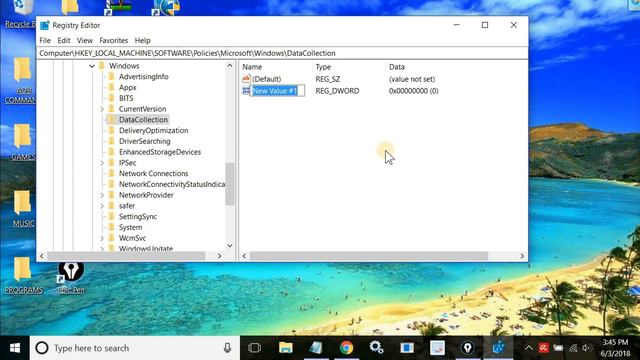This screenshot has height=360, width=640.
Task: Expand the IPSec key
Action: tap(102, 163)
